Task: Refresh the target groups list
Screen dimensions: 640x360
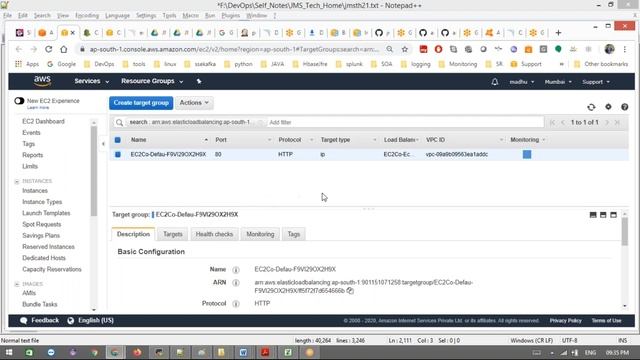Action: 591,107
